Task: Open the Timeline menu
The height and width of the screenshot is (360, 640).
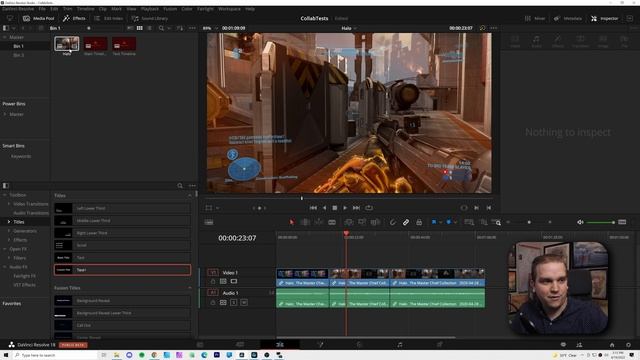Action: tap(86, 9)
